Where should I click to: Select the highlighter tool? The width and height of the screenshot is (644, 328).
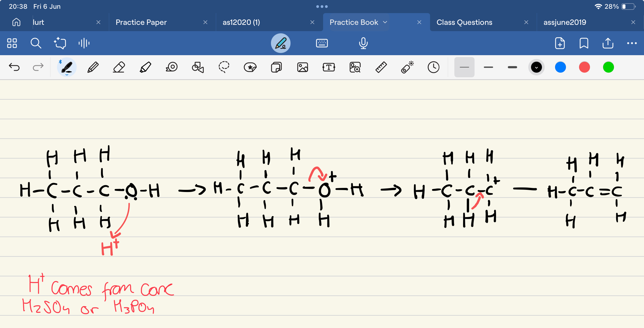tap(145, 67)
